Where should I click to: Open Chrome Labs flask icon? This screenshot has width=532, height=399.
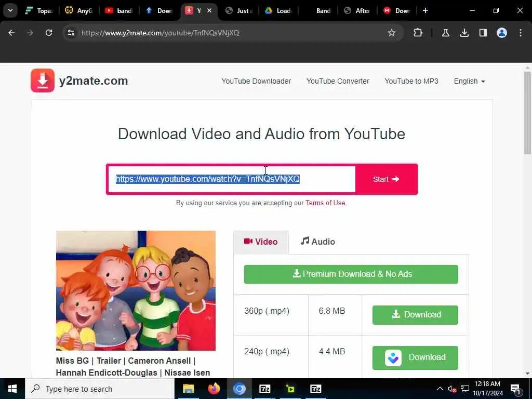(x=445, y=33)
